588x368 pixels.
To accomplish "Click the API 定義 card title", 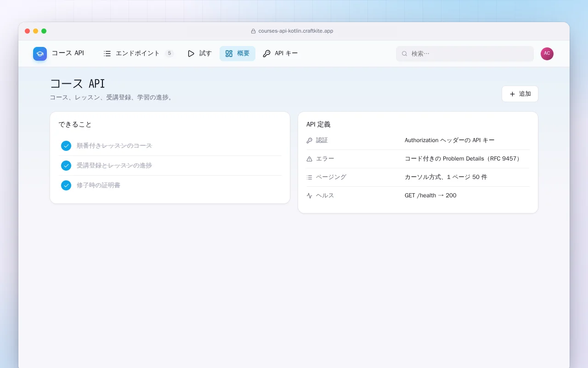I will click(318, 125).
